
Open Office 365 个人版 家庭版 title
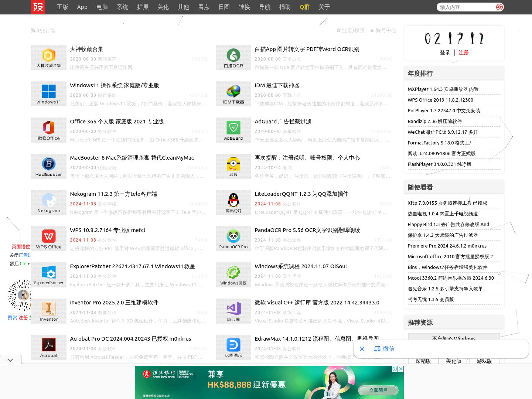tap(117, 122)
